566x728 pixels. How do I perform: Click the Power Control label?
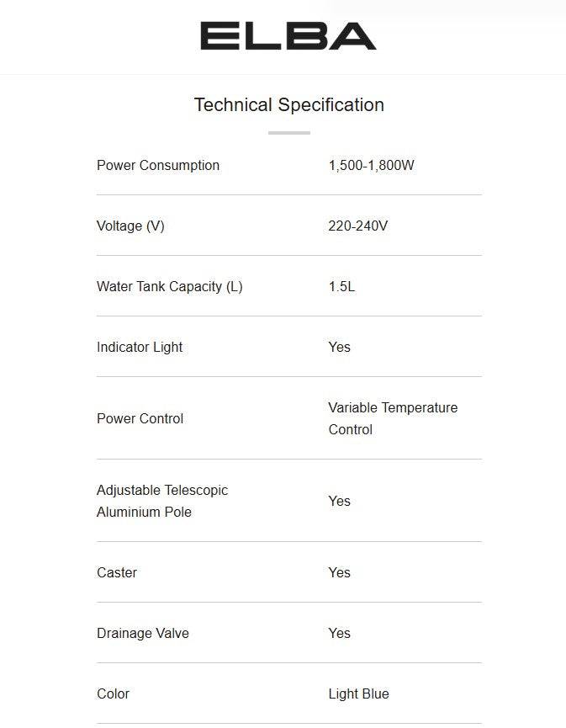[x=140, y=419]
